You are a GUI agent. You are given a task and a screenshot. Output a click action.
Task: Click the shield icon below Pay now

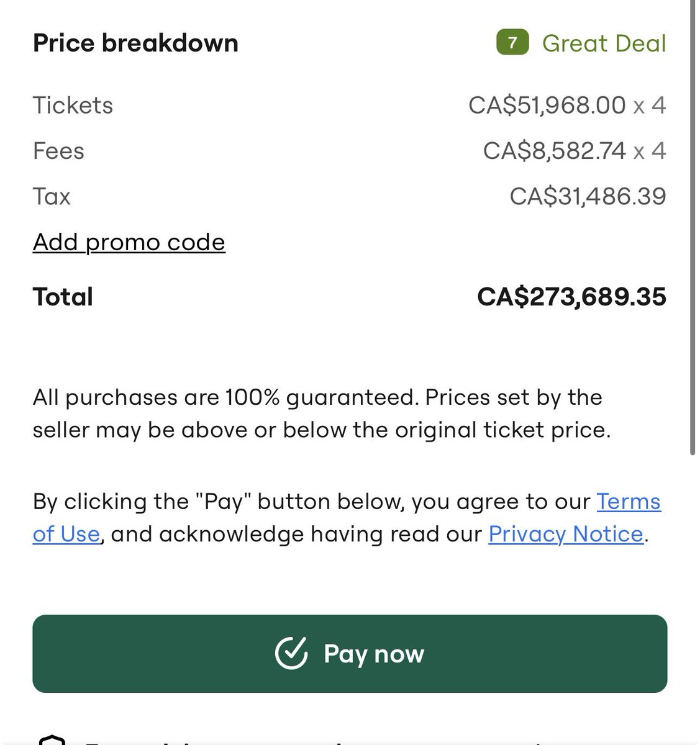coord(52,739)
